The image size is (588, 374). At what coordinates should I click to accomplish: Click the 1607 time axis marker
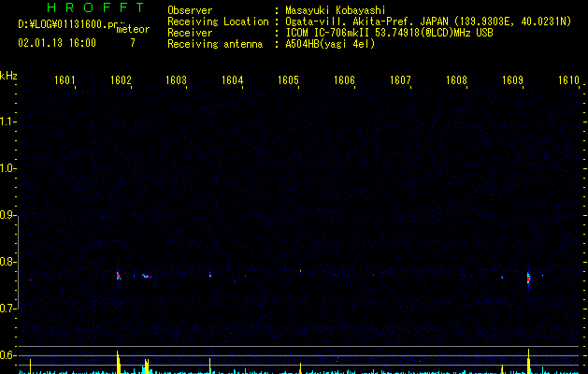[400, 80]
